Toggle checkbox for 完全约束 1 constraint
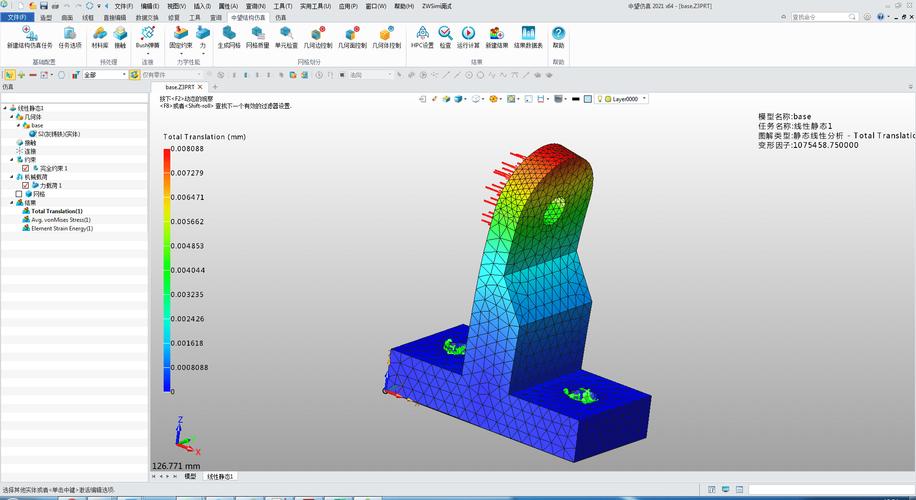This screenshot has height=500, width=916. pos(25,168)
